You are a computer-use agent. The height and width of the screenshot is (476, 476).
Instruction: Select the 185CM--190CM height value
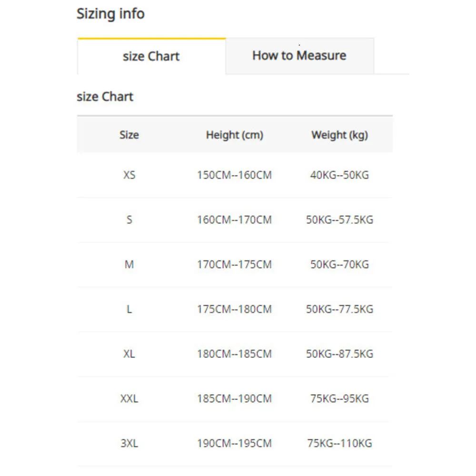tap(234, 399)
